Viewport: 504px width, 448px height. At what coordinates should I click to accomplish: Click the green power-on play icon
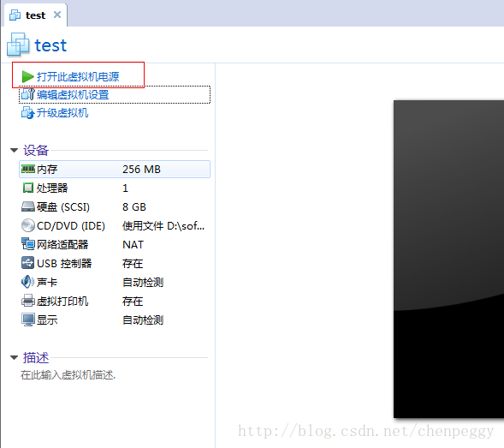click(x=27, y=76)
